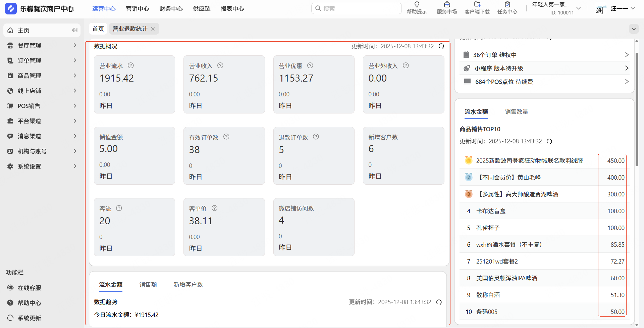Switch to 供应链 in top navigation

(x=202, y=9)
